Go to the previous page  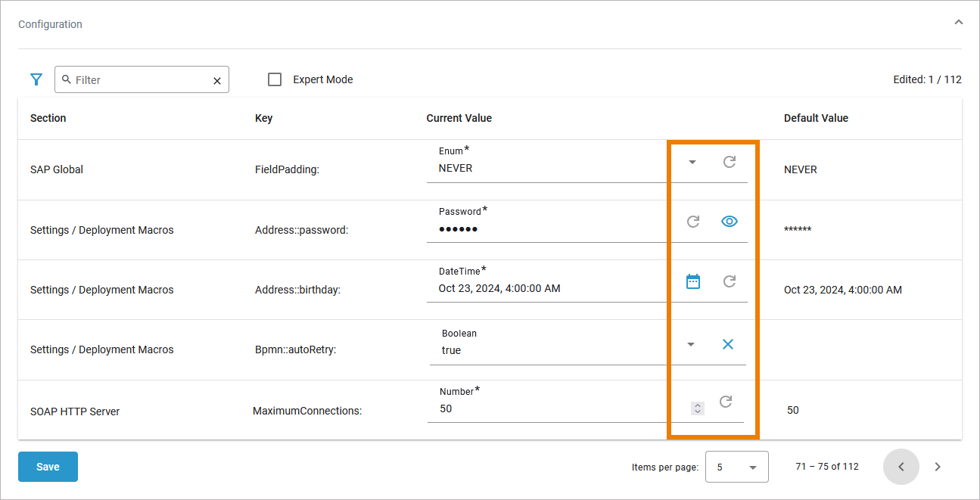[901, 467]
